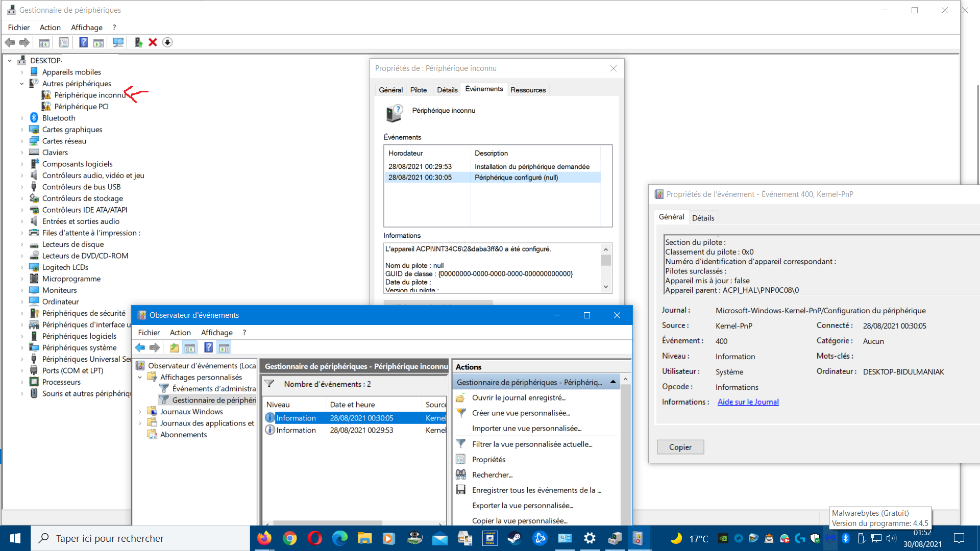Click Créer une vue personnalisée action

[521, 413]
